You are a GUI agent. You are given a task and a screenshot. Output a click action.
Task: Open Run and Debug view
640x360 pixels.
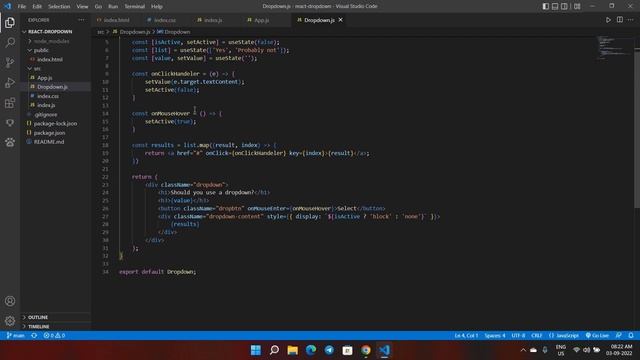pyautogui.click(x=10, y=82)
